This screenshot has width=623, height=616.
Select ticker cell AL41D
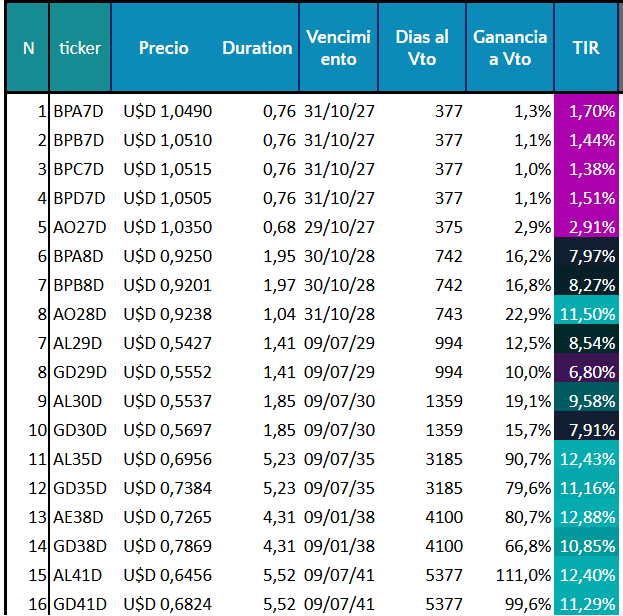[x=77, y=575]
